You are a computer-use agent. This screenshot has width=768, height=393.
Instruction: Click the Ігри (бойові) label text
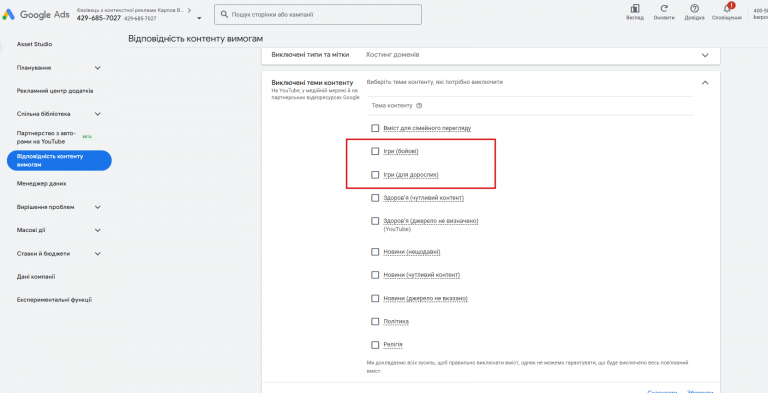click(x=401, y=151)
